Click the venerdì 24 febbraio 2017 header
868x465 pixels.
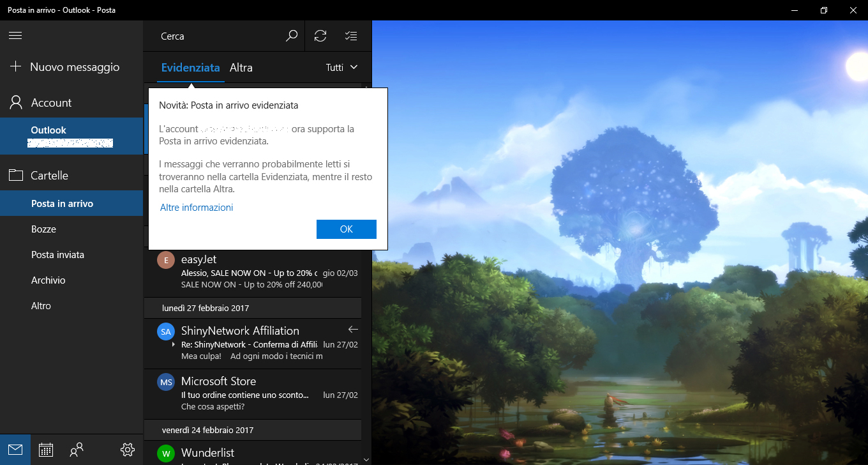[x=253, y=430]
